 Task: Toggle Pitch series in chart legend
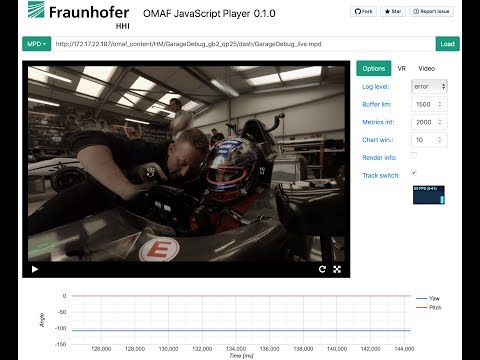(x=429, y=307)
